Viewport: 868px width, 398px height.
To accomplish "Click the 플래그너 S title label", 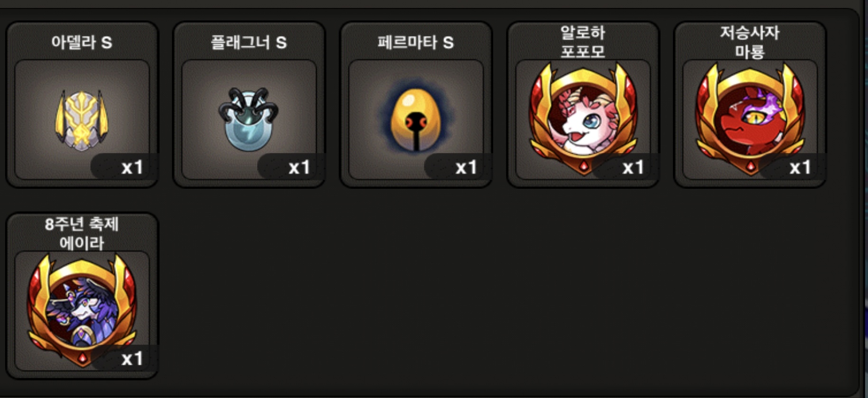I will (249, 42).
